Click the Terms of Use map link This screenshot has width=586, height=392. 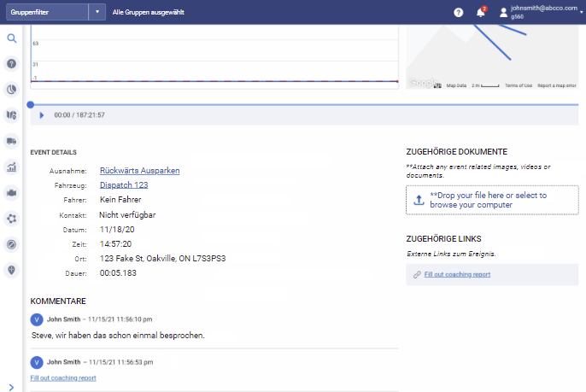518,85
